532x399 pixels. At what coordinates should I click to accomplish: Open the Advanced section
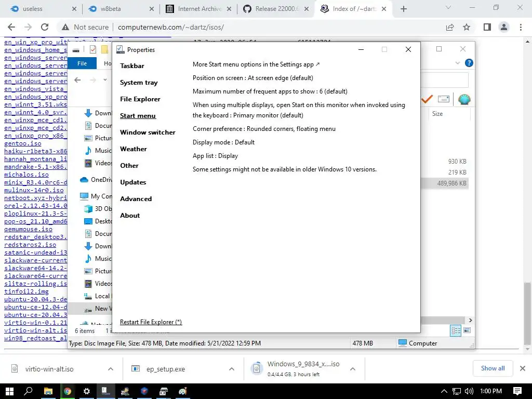click(136, 199)
